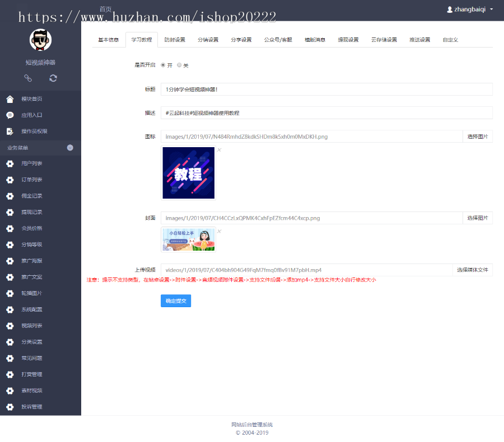Click 选择图片 button for 封面 field
The image size is (504, 442).
(477, 218)
